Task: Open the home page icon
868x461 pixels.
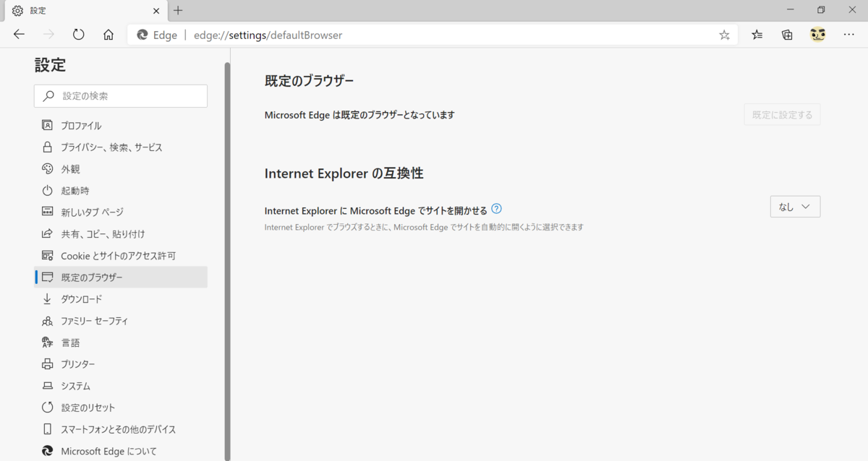Action: (x=109, y=35)
